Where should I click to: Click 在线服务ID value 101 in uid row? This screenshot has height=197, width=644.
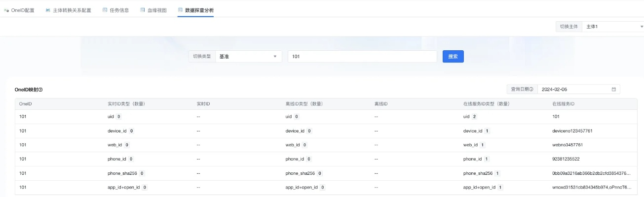556,117
